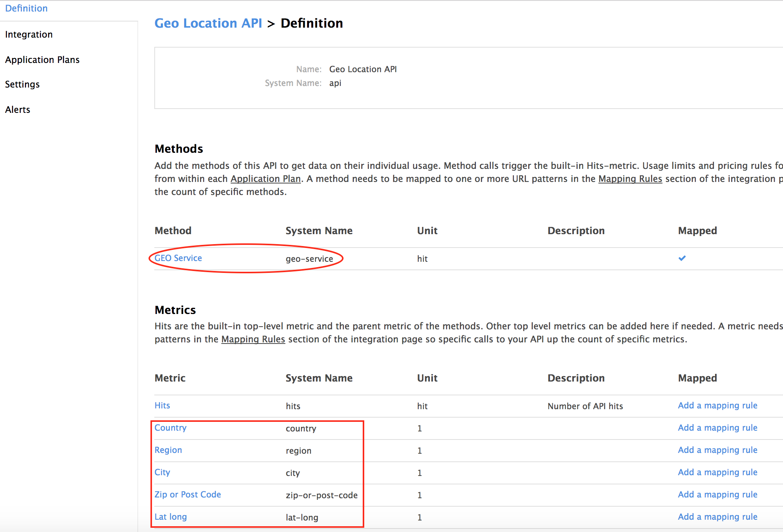Viewport: 783px width, 532px height.
Task: Open Mapping Rules link in Metrics description
Action: click(253, 339)
